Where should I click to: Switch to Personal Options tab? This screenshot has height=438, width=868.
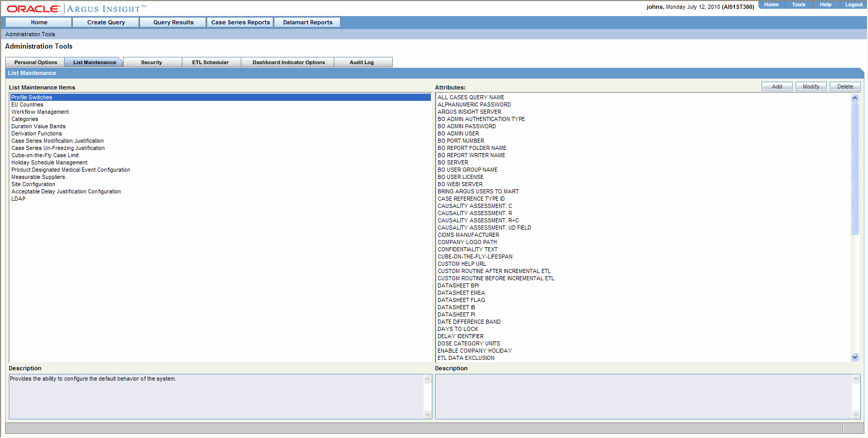point(36,62)
